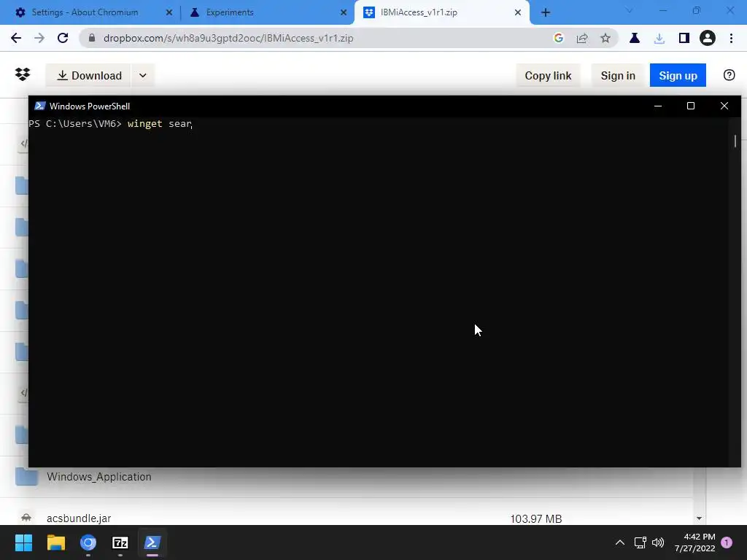Open the profile avatar menu
747x560 pixels.
[708, 38]
